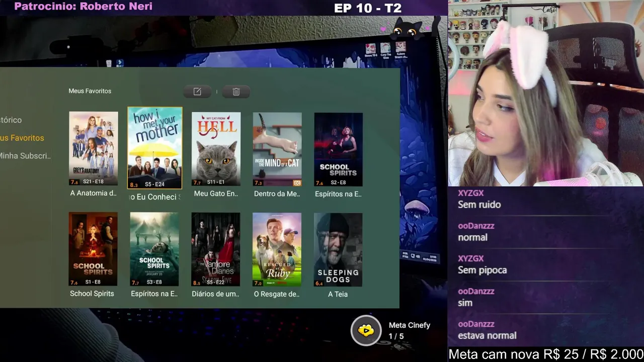Click the 'Meus Favoritos' heading
Screen dimensions: 644x362
[90, 91]
